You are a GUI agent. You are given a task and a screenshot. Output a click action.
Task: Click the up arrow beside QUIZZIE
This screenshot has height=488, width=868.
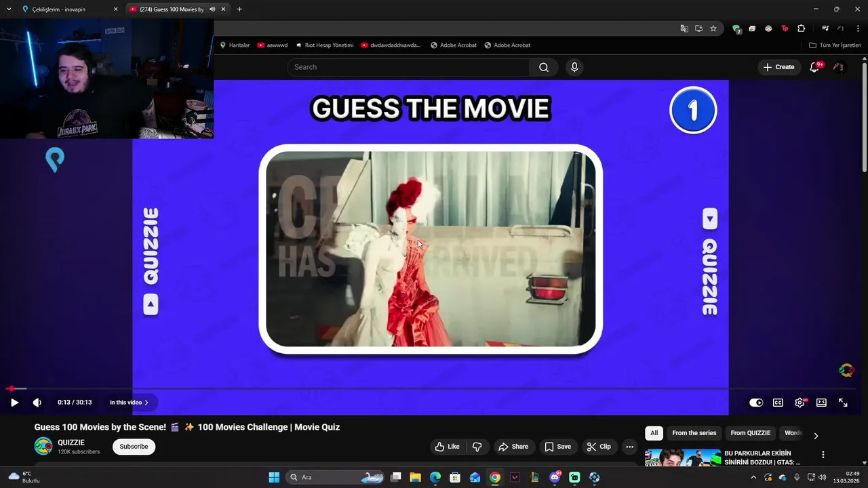tap(151, 304)
